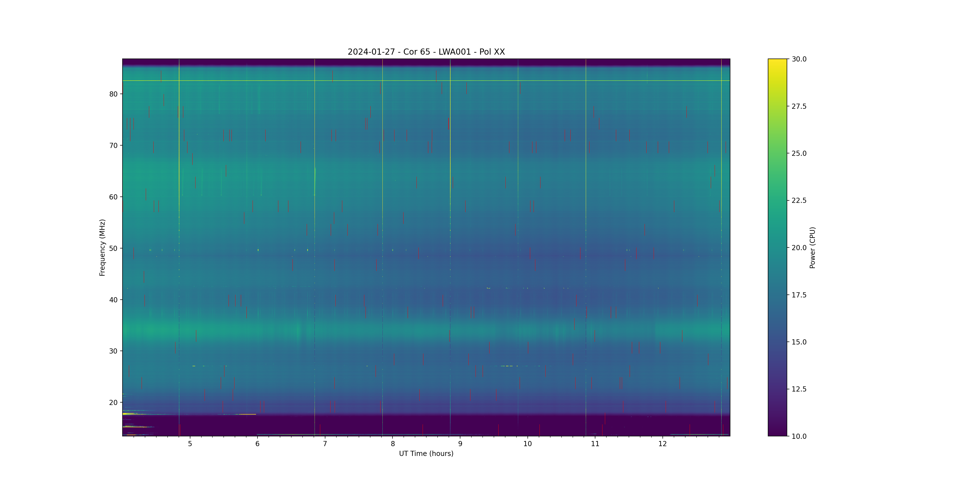Click the x-axis tick label 5

(x=190, y=444)
